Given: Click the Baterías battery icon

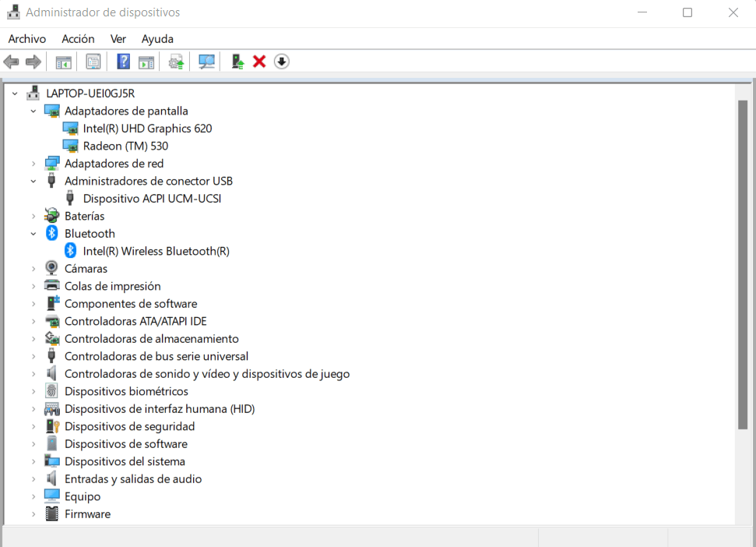Looking at the screenshot, I should (x=51, y=216).
